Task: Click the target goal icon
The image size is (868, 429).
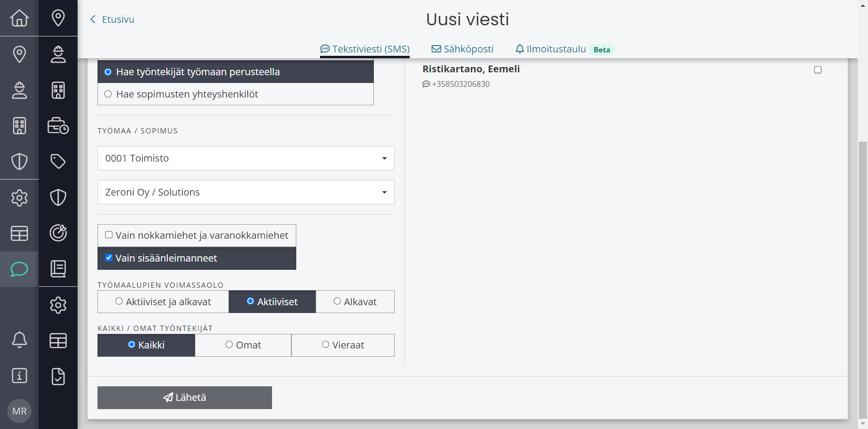Action: tap(58, 233)
